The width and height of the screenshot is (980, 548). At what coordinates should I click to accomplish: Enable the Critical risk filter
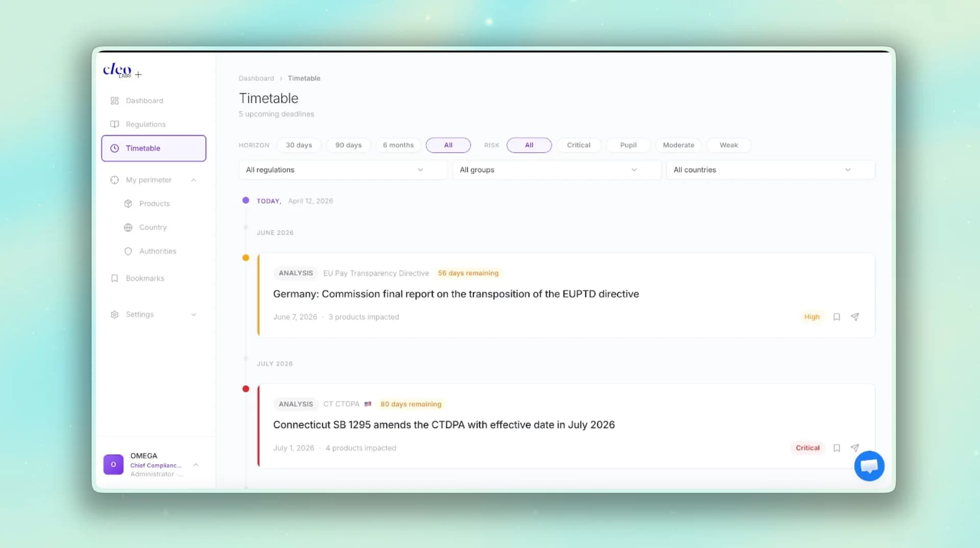point(578,145)
